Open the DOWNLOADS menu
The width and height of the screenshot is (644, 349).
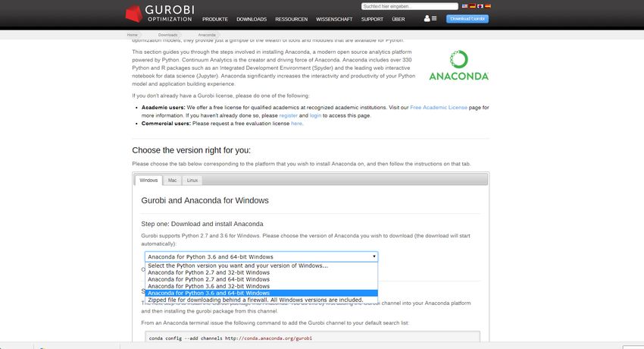tap(252, 19)
